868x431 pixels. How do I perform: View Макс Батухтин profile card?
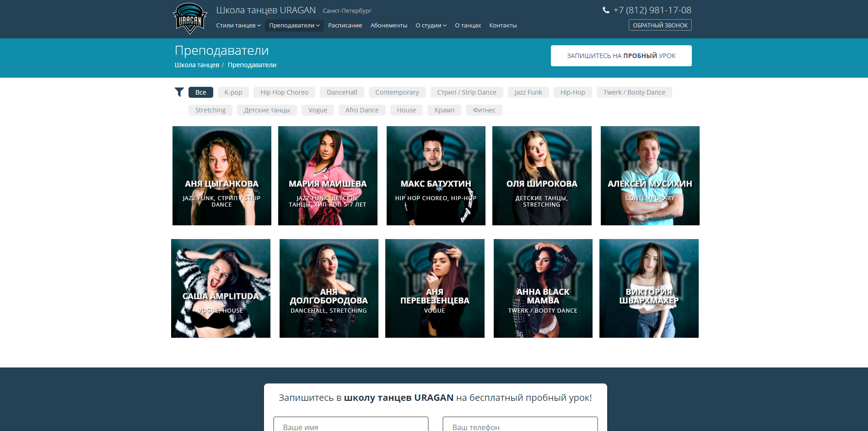pyautogui.click(x=436, y=176)
